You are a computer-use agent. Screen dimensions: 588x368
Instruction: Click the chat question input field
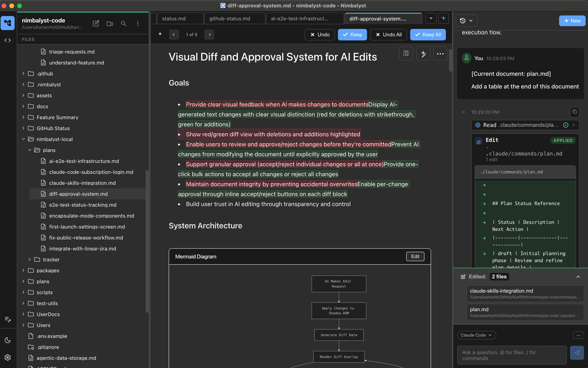[512, 355]
